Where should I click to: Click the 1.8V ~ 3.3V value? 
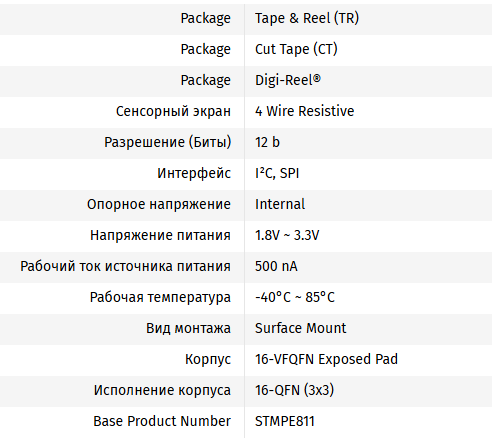287,235
